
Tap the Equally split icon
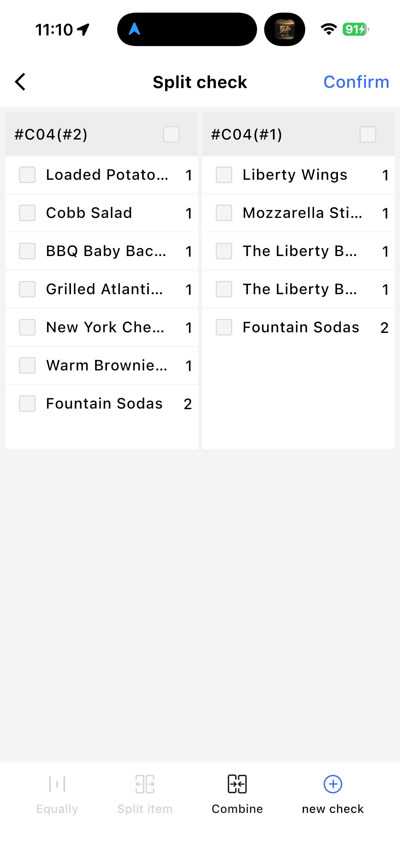[x=57, y=784]
